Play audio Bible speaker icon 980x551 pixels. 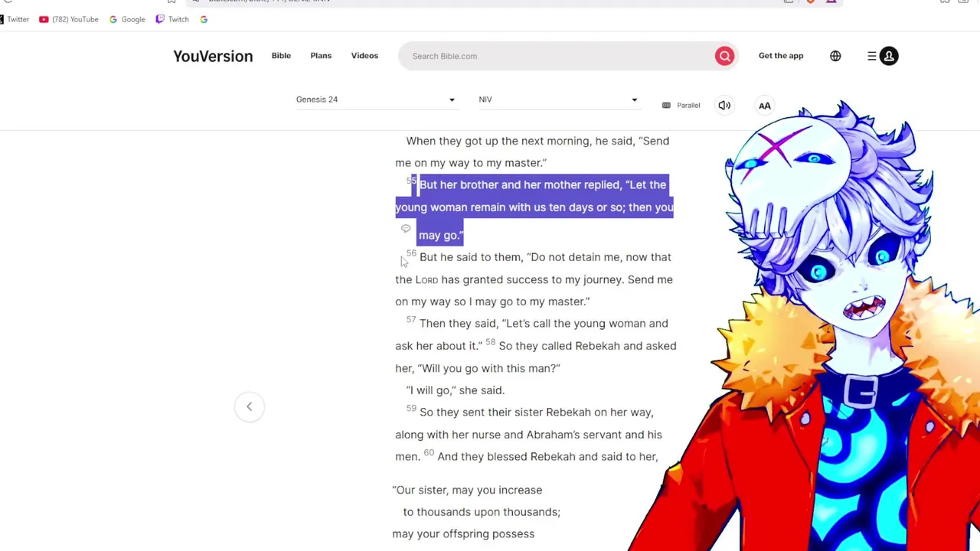click(724, 106)
